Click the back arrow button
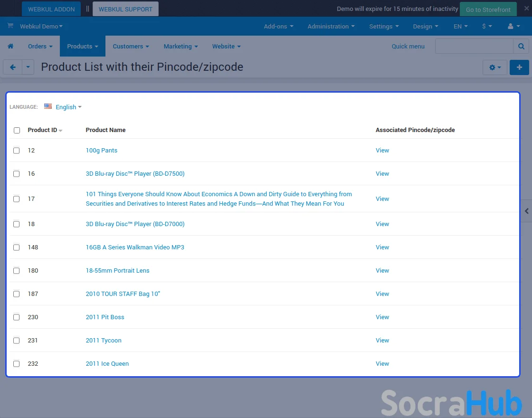532x418 pixels. pos(12,67)
